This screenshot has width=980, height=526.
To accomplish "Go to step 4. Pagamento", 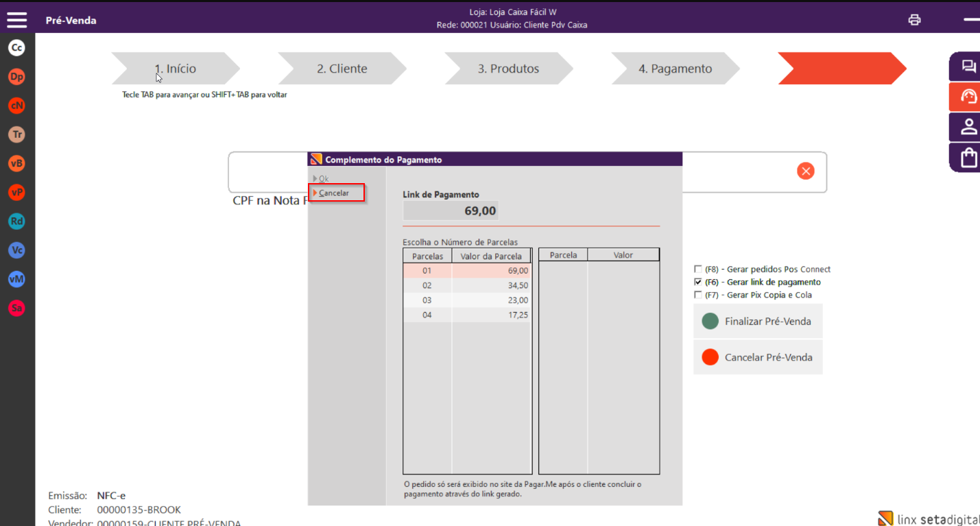I will point(676,69).
